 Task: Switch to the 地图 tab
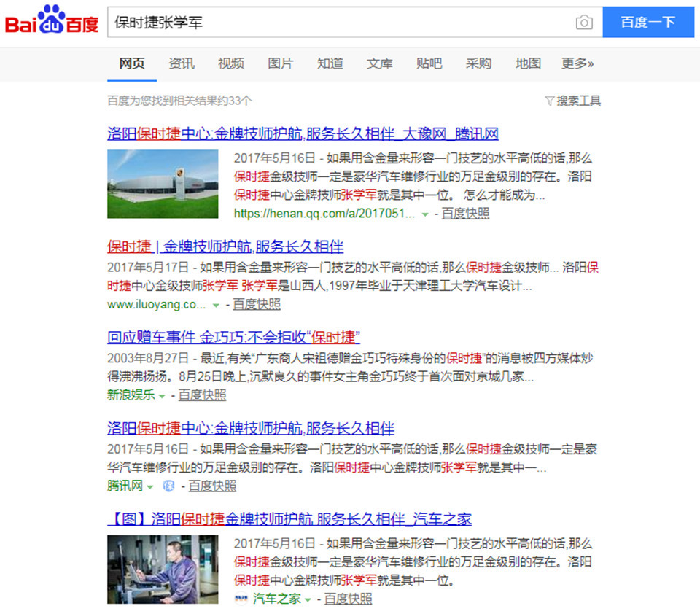point(528,63)
